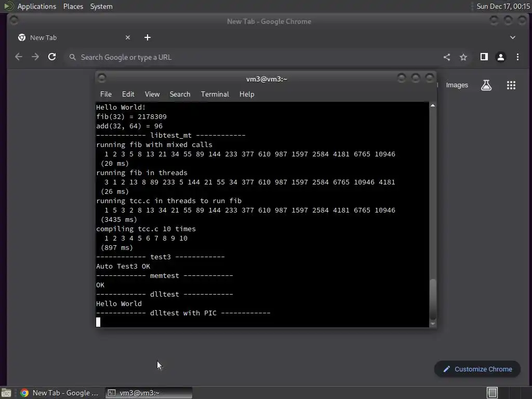The width and height of the screenshot is (532, 399).
Task: Open the terminal File menu
Action: coord(106,95)
